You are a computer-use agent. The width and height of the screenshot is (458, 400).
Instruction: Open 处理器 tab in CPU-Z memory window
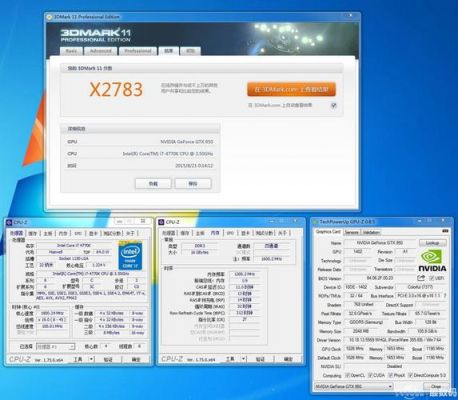pyautogui.click(x=169, y=233)
